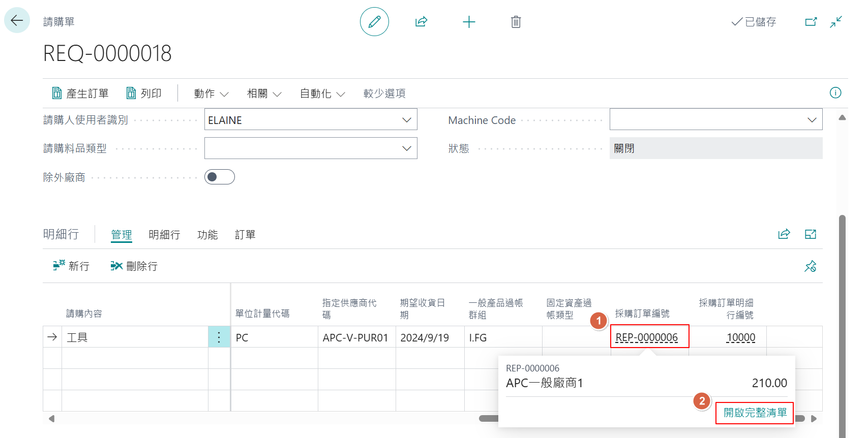868x438 pixels.
Task: Create a new record with plus icon
Action: coord(469,22)
